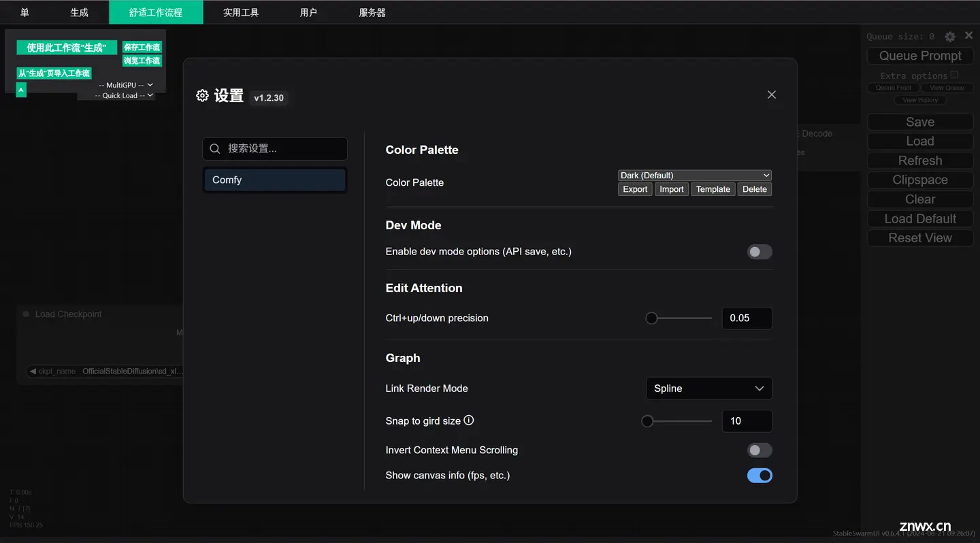Open the Color Palette Dark (Default) dropdown
980x543 pixels.
click(695, 176)
